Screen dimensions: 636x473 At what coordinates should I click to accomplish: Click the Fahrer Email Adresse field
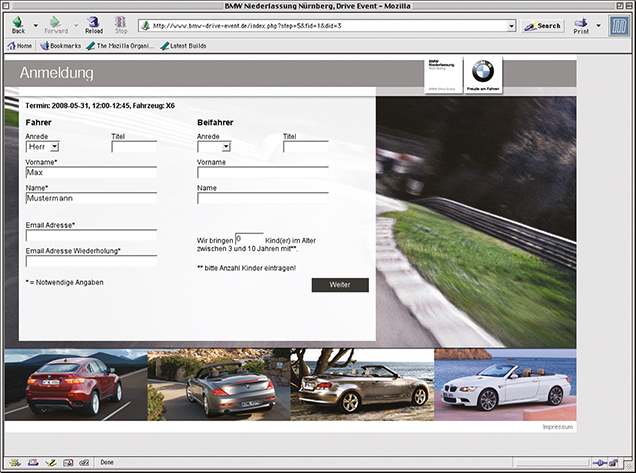coord(91,236)
